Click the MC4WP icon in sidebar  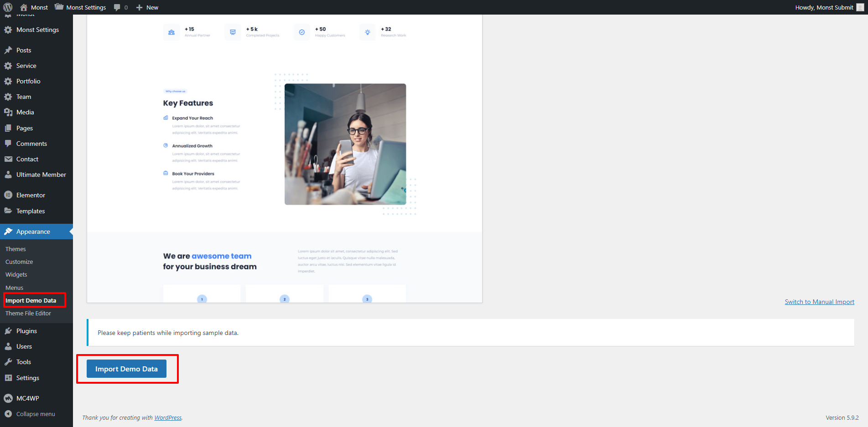click(8, 398)
